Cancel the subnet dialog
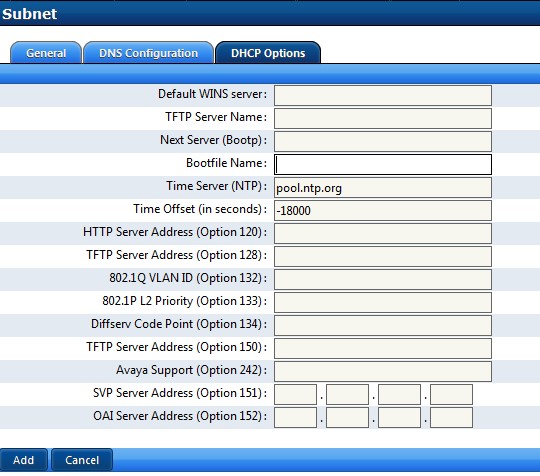The height and width of the screenshot is (476, 540). [82, 460]
